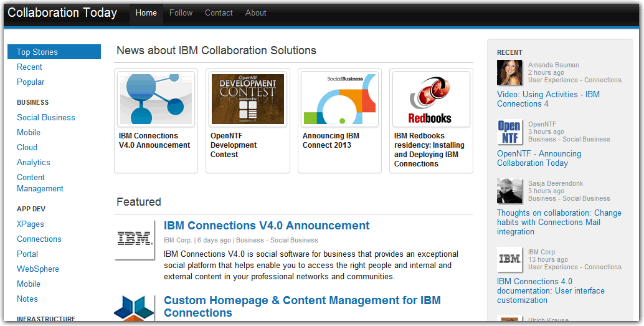Open the About page in navbar
644x326 pixels.
256,13
